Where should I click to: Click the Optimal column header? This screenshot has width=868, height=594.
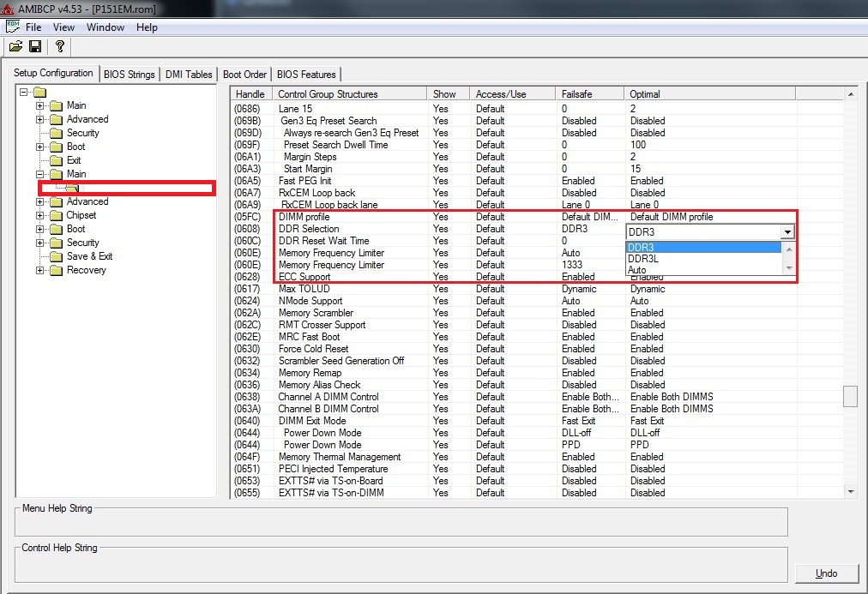click(x=708, y=94)
